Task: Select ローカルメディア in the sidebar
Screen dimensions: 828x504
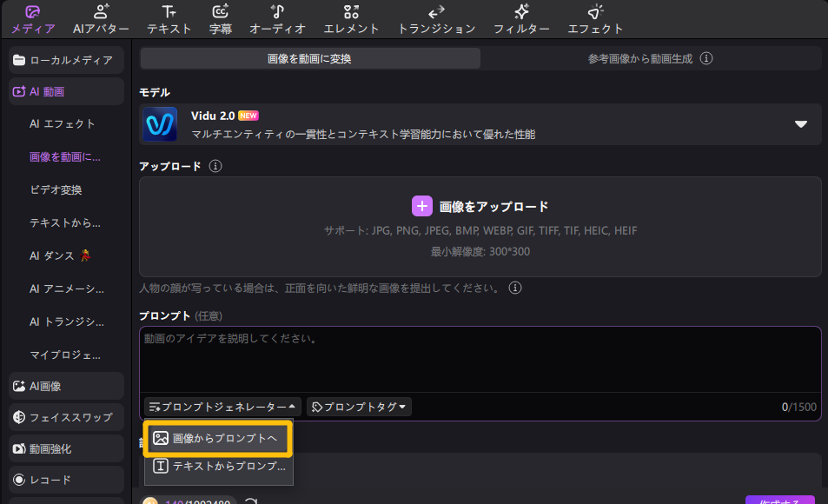Action: click(66, 60)
